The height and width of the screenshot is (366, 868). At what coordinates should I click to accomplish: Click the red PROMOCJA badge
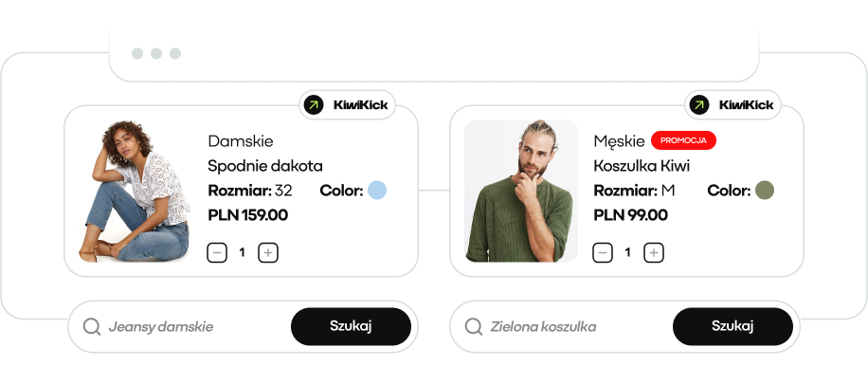683,140
